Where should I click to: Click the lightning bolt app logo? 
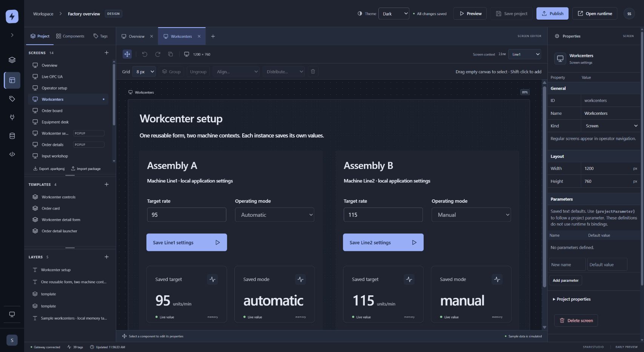pyautogui.click(x=12, y=16)
